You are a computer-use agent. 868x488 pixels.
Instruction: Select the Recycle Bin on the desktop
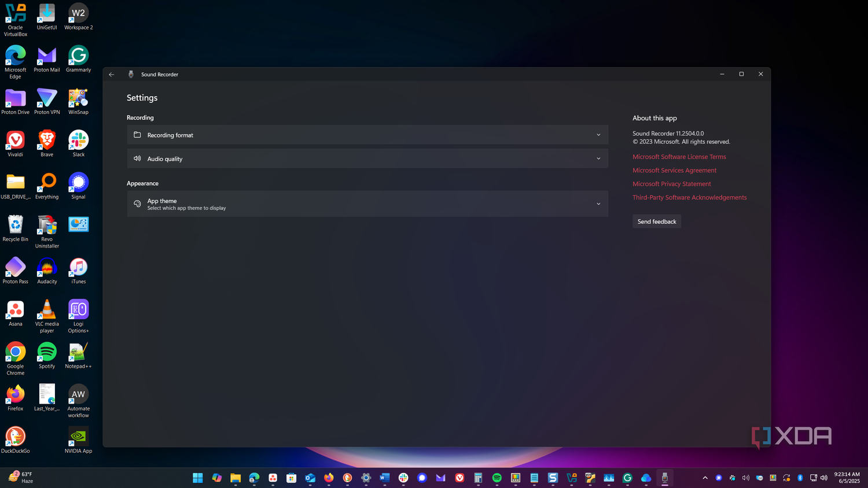click(16, 228)
